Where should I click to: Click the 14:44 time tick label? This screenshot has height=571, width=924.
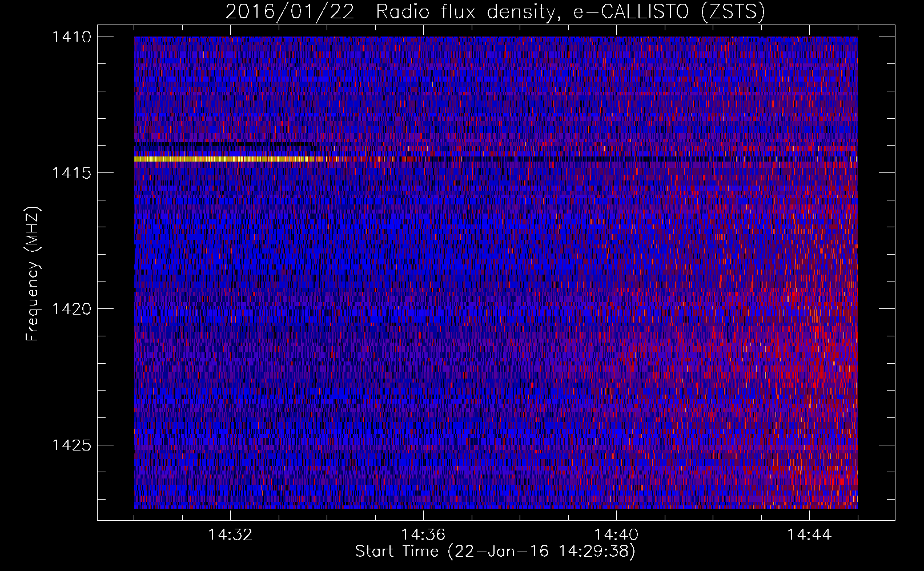pos(809,535)
